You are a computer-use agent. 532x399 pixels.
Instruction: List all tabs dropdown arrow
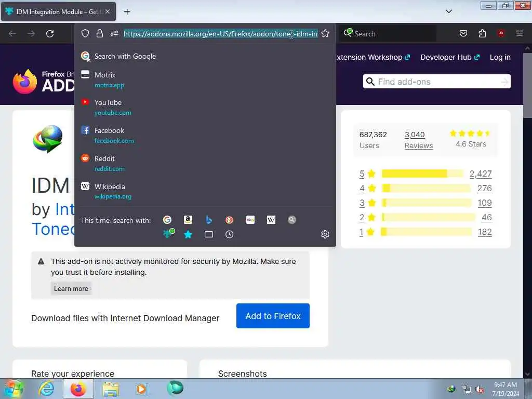pos(448,11)
